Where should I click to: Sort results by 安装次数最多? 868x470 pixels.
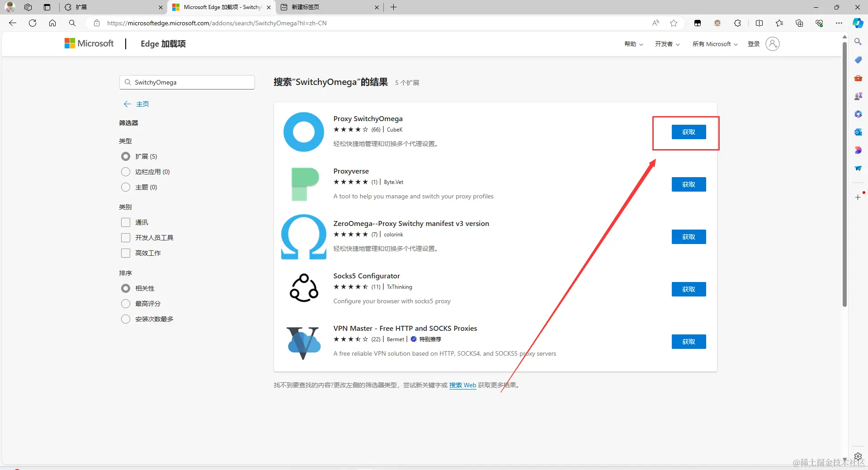[126, 319]
